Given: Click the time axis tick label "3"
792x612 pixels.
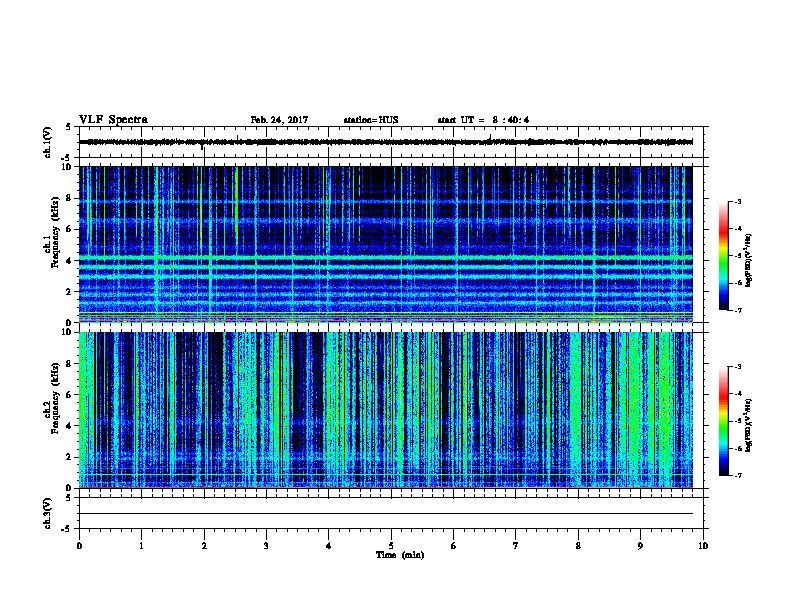Looking at the screenshot, I should coord(266,546).
